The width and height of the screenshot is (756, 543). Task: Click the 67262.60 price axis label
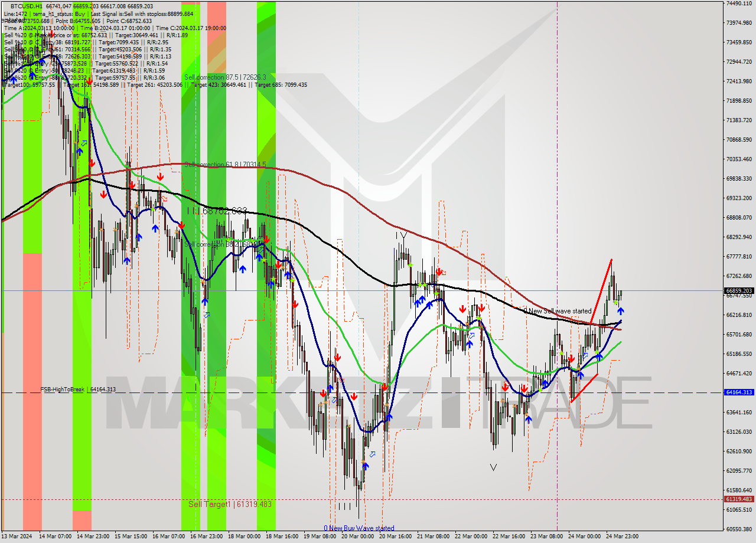(739, 276)
